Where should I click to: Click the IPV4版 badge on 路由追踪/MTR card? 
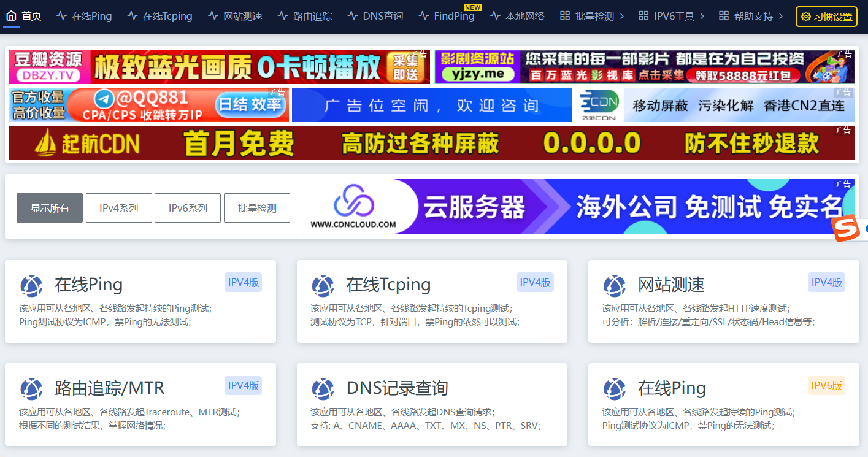point(243,385)
